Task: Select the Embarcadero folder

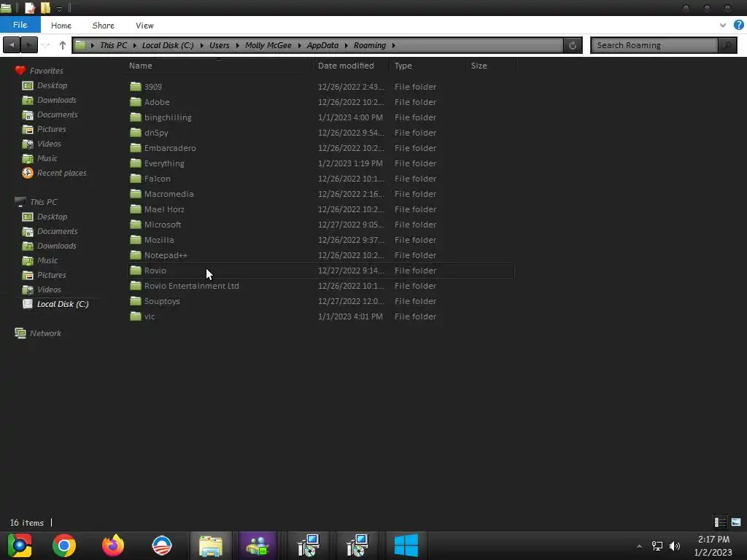Action: (321, 147)
